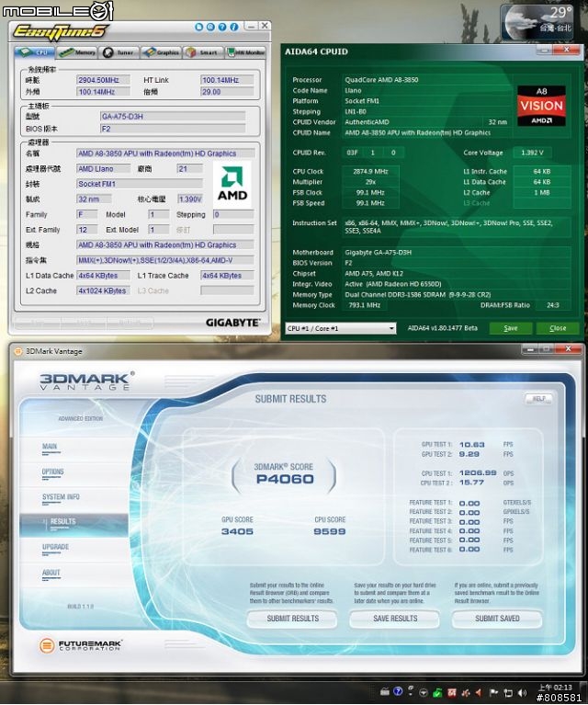Click the keyboard tray icon in taskbar
The width and height of the screenshot is (588, 705).
(384, 692)
